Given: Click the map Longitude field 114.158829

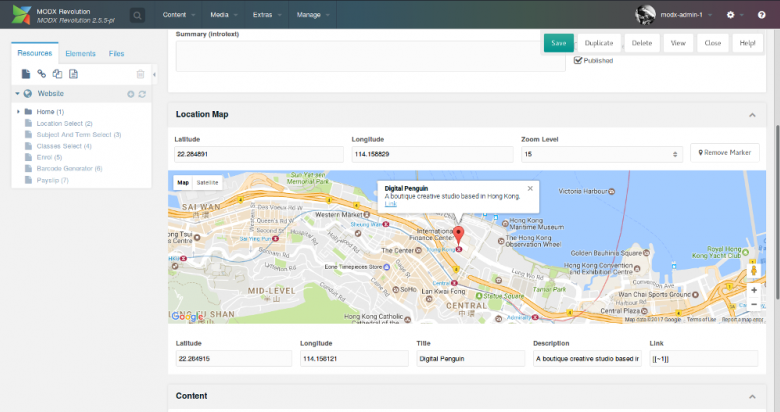Looking at the screenshot, I should click(x=432, y=154).
